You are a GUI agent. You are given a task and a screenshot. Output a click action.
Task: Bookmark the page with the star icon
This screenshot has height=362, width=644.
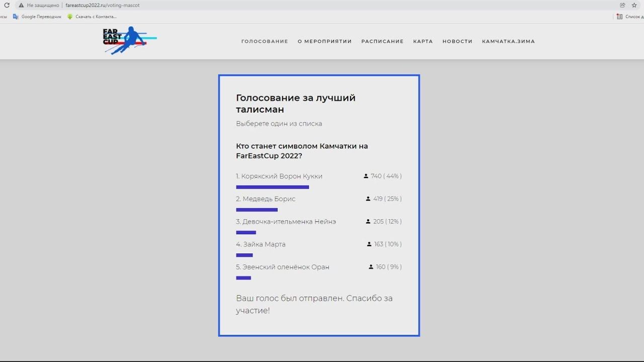pos(634,5)
